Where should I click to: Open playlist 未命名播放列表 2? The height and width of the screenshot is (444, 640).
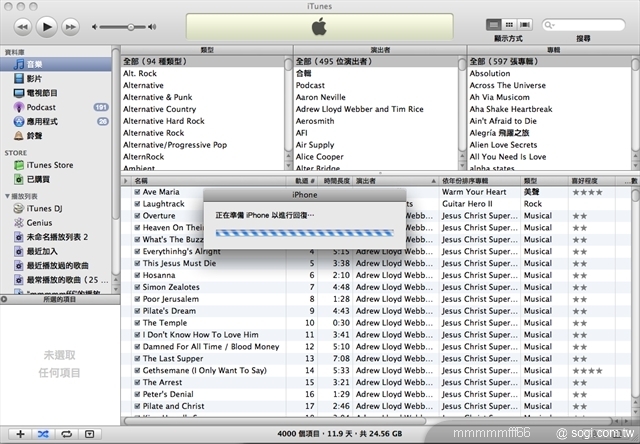[x=56, y=237]
